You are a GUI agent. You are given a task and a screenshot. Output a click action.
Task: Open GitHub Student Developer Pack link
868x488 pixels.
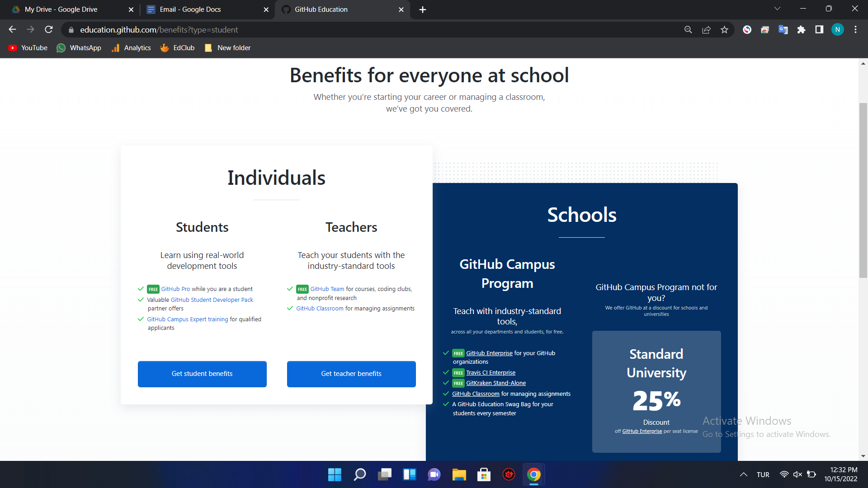pyautogui.click(x=212, y=300)
